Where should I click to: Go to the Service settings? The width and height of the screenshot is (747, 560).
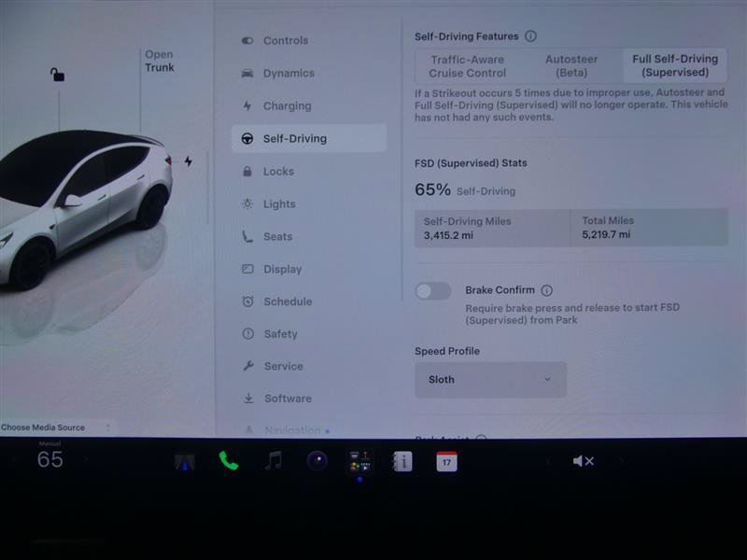pos(309,366)
